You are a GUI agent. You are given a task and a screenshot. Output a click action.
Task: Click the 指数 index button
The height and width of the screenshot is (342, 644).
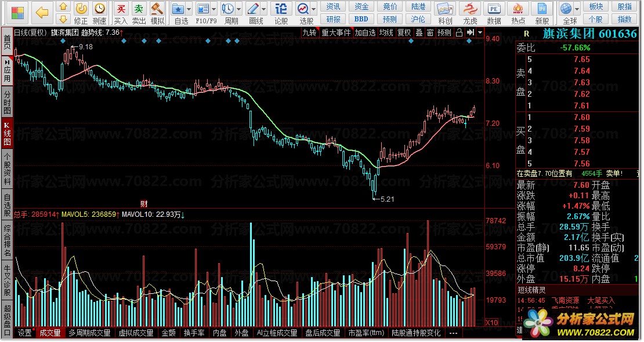pyautogui.click(x=625, y=19)
